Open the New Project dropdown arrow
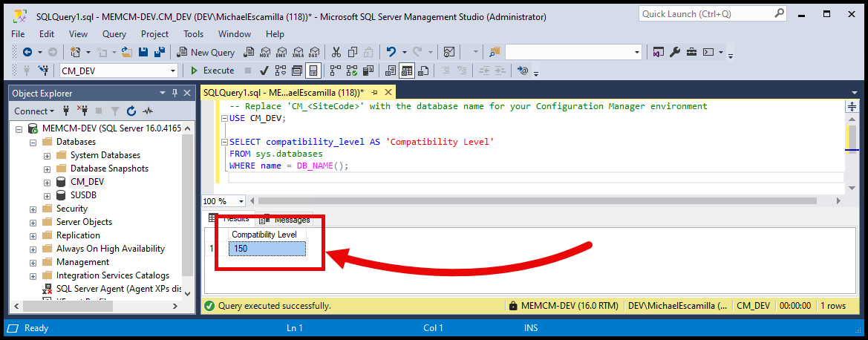 point(88,52)
